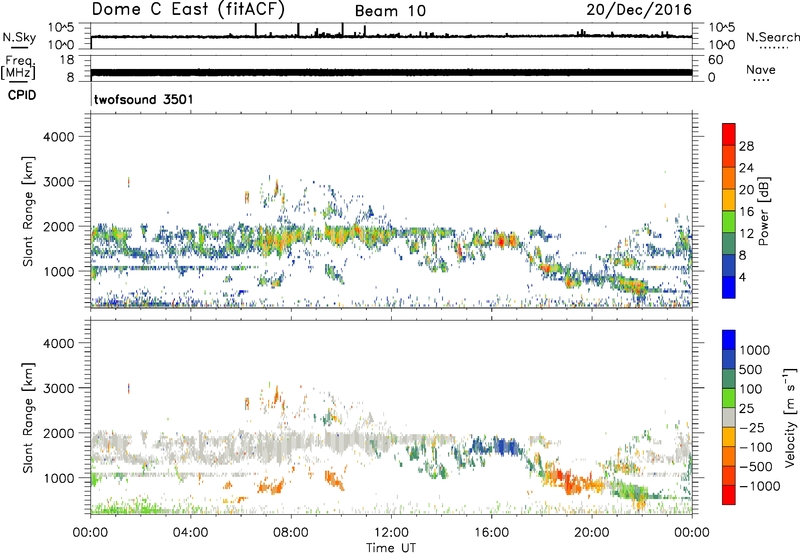The width and height of the screenshot is (800, 554).
Task: Click the 'N.Sky' label
Action: [x=19, y=38]
